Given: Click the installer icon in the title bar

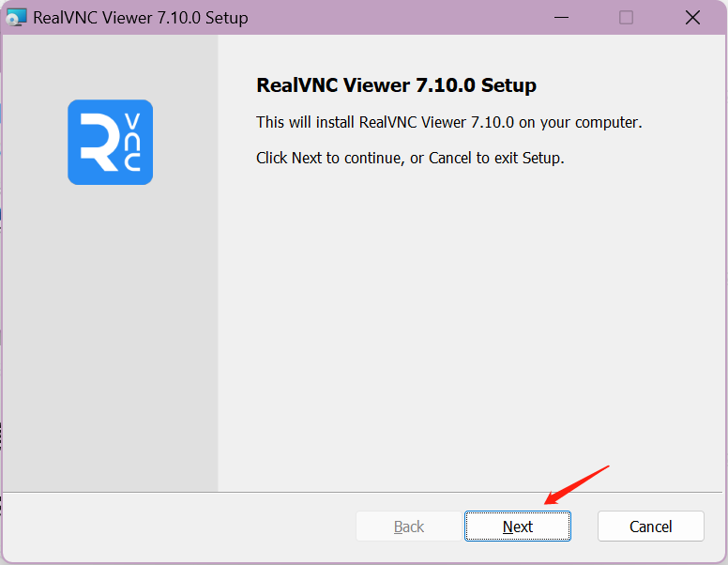Looking at the screenshot, I should (17, 18).
